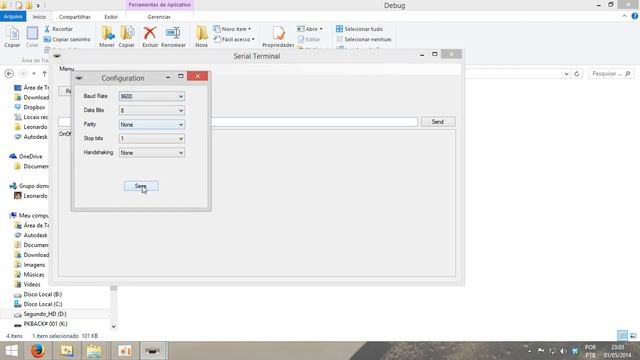The image size is (640, 360).
Task: Expand the address bar history dropdown
Action: tap(567, 74)
